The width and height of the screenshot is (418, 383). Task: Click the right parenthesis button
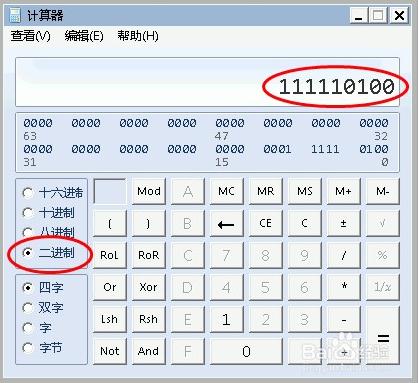149,223
